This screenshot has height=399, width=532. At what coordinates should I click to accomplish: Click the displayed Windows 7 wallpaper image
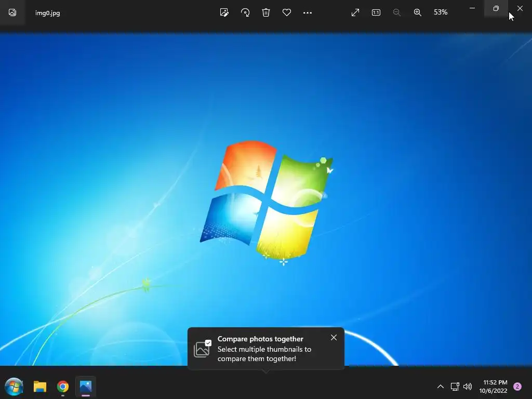[x=266, y=199]
